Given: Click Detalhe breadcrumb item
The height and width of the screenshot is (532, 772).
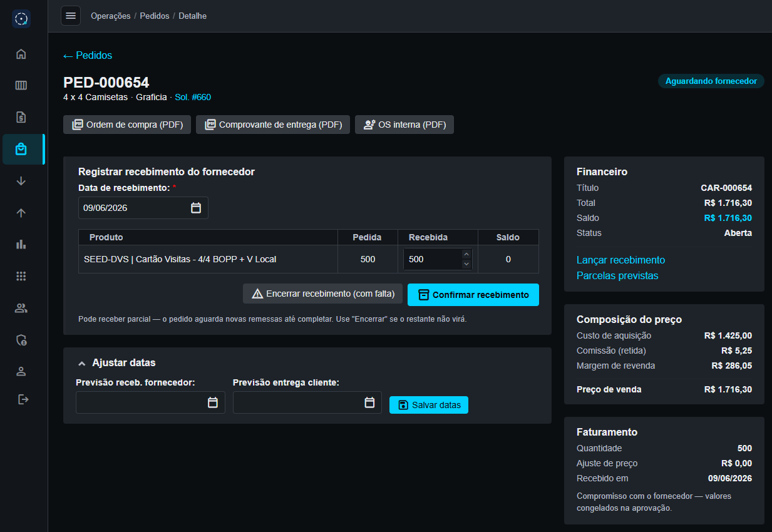Looking at the screenshot, I should click(x=192, y=16).
